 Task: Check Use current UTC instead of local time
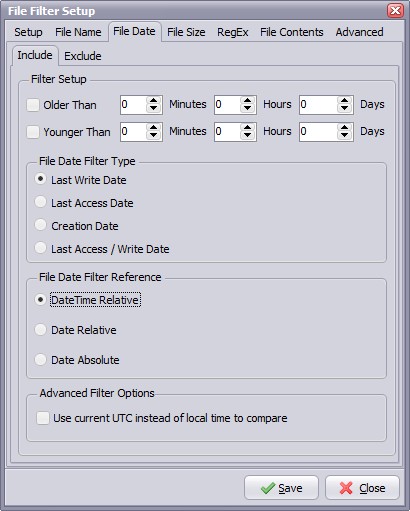(x=43, y=418)
